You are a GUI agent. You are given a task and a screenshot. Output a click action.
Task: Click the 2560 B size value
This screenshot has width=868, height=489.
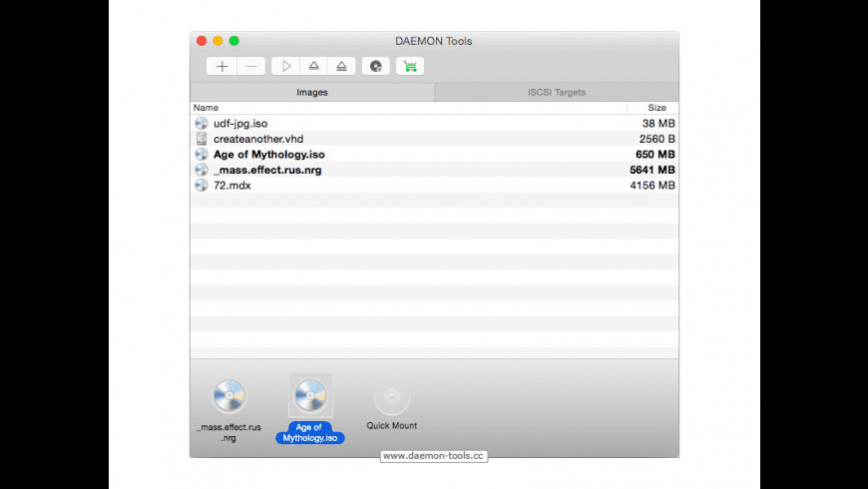657,139
